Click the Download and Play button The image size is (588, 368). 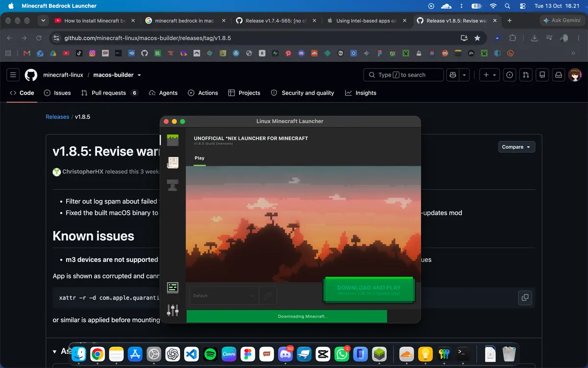point(368,290)
